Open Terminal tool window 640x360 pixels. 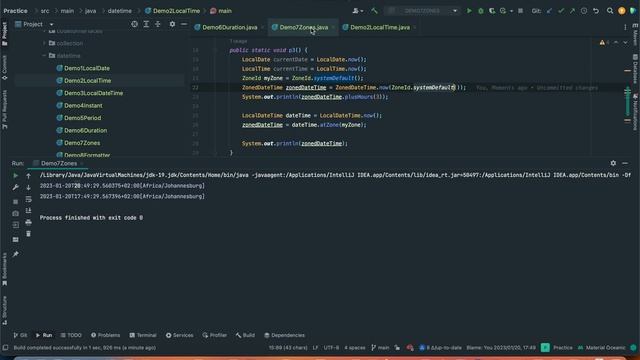pyautogui.click(x=143, y=335)
